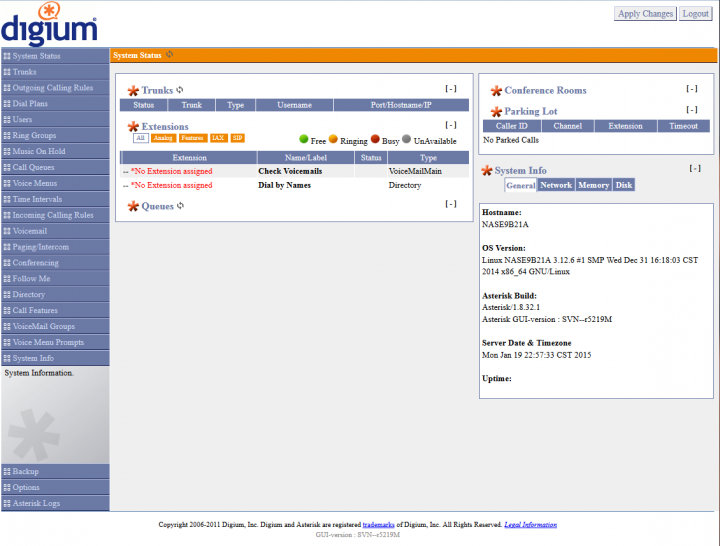Click the Caller ID column header
The width and height of the screenshot is (720, 546).
[x=512, y=126]
